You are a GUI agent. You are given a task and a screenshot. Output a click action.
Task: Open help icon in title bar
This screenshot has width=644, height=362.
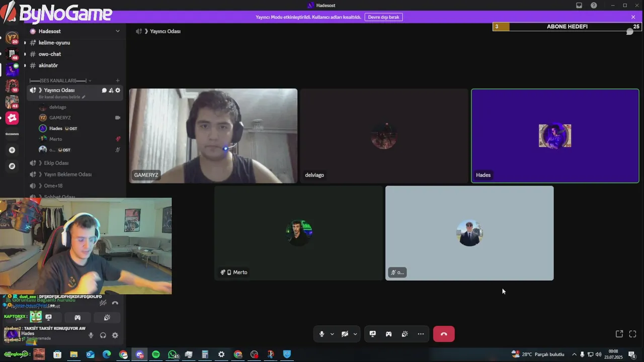(594, 6)
